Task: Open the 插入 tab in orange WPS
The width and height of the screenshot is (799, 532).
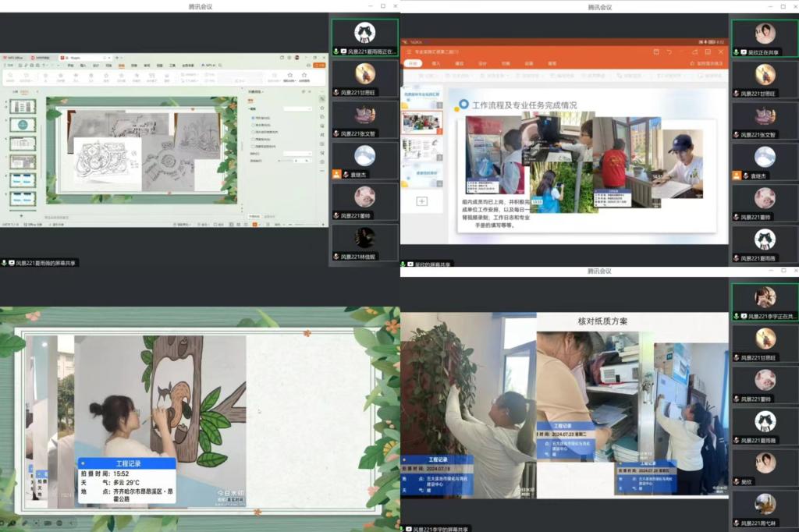Action: click(436, 63)
